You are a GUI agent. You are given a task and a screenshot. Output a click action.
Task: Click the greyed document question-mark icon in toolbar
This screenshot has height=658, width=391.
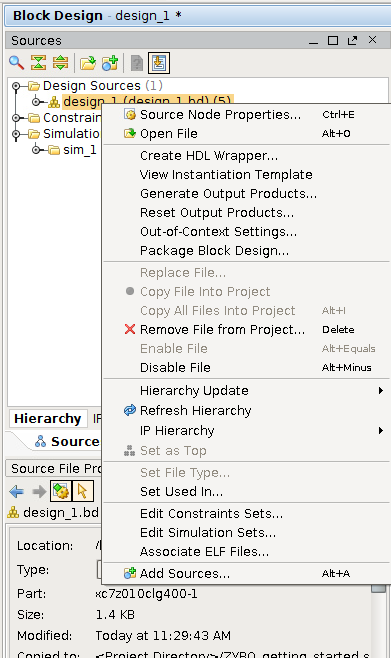137,63
